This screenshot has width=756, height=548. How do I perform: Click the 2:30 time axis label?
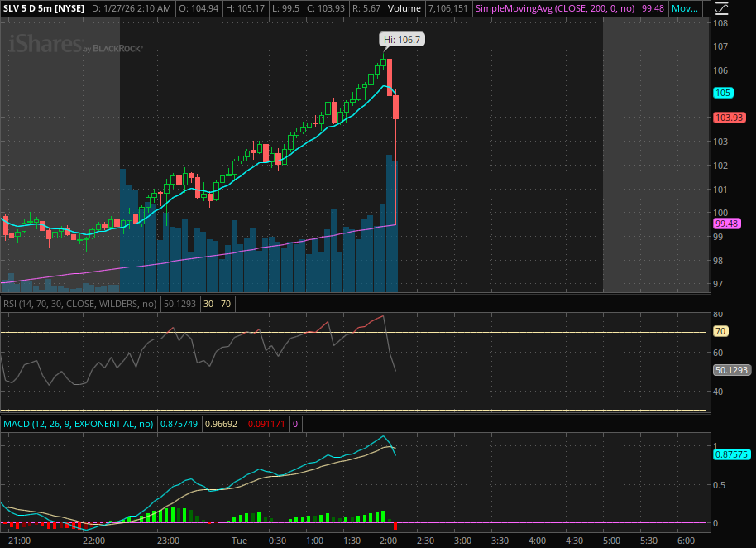pos(426,541)
